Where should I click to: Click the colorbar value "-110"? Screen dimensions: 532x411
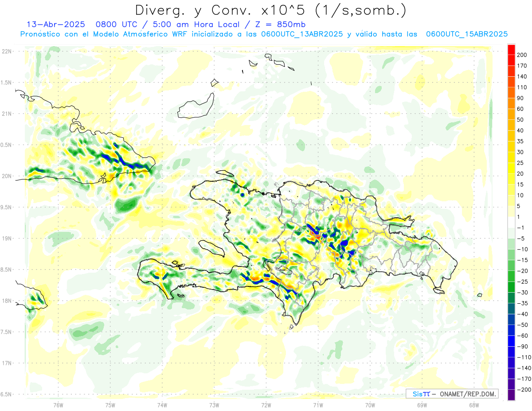tap(525, 357)
